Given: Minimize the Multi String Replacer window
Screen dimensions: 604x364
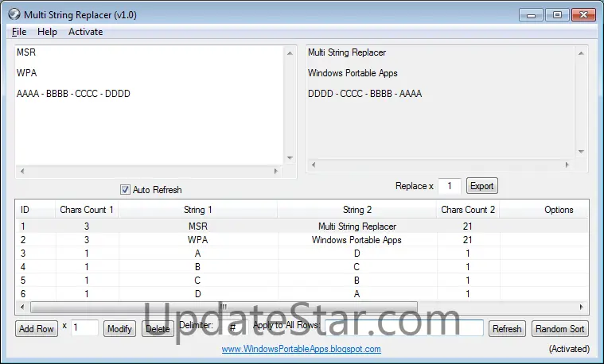Looking at the screenshot, I should click(x=532, y=15).
